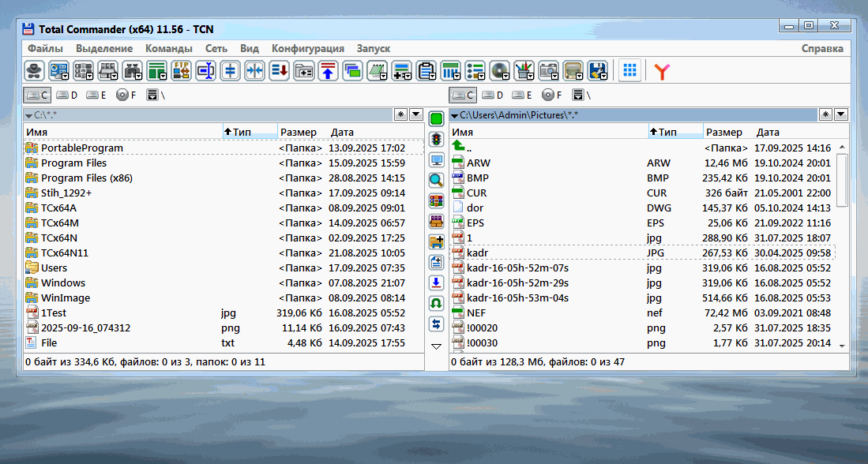Open the Запуск menu

tap(374, 49)
